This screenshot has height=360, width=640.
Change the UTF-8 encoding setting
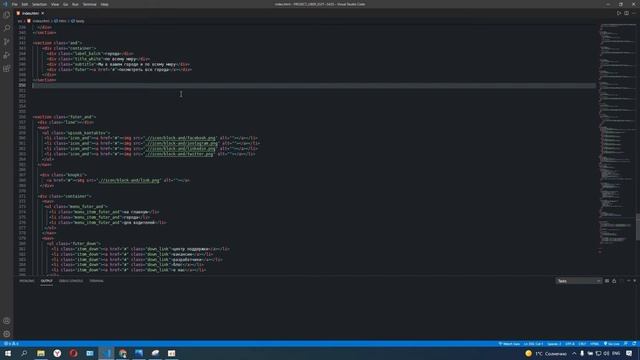570,344
